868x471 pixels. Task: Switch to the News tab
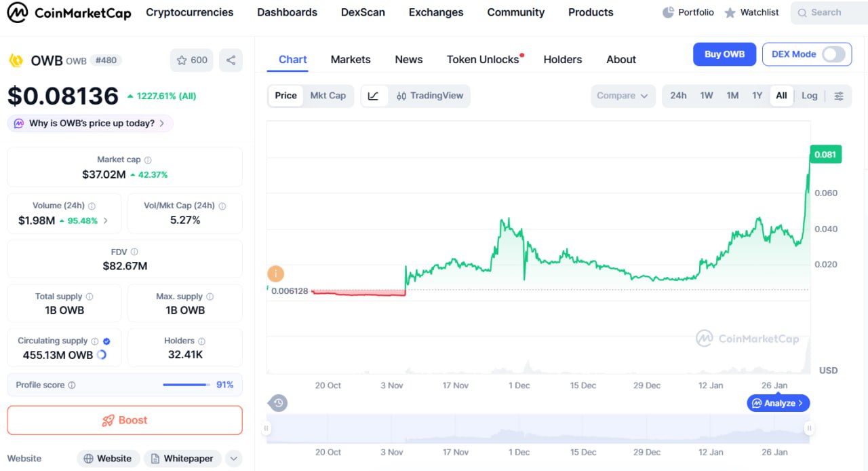(409, 60)
